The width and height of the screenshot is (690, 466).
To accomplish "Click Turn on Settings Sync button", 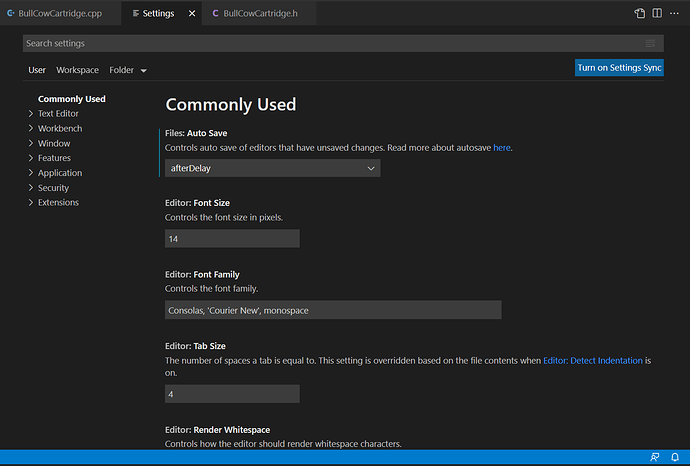I will point(619,68).
